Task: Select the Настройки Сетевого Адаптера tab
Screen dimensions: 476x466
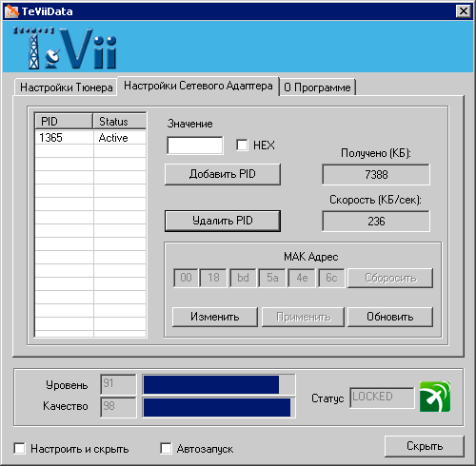Action: tap(198, 86)
